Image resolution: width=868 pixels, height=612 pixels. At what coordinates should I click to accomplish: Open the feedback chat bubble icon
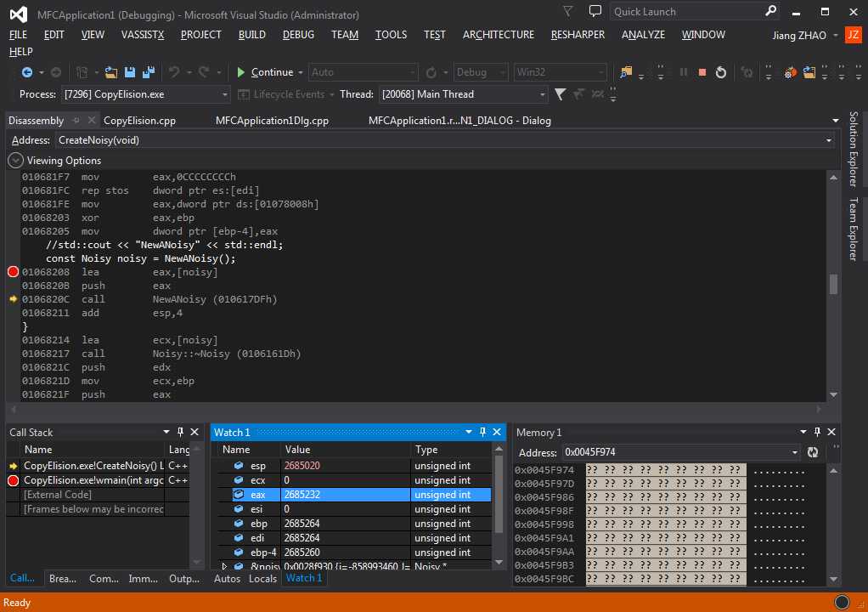[x=595, y=12]
